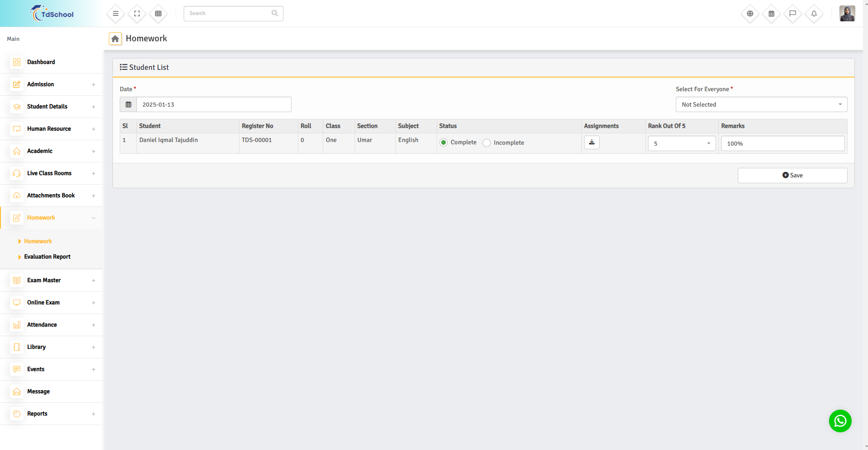Image resolution: width=868 pixels, height=450 pixels.
Task: Select the Complete status radio button
Action: click(444, 143)
